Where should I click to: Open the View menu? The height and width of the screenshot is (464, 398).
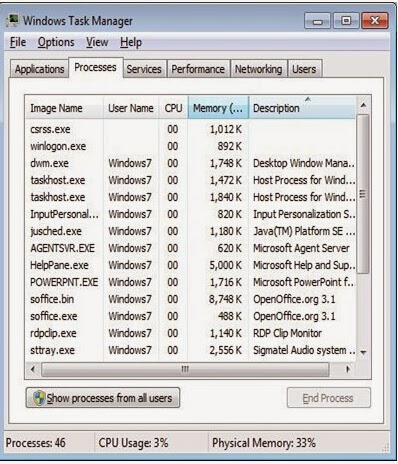tap(97, 42)
